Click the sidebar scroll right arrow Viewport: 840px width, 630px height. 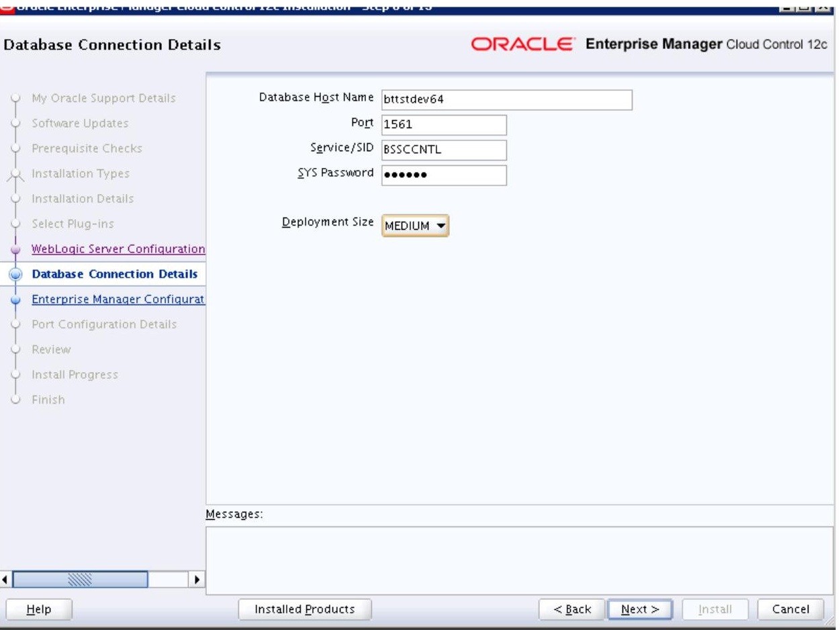pos(197,578)
